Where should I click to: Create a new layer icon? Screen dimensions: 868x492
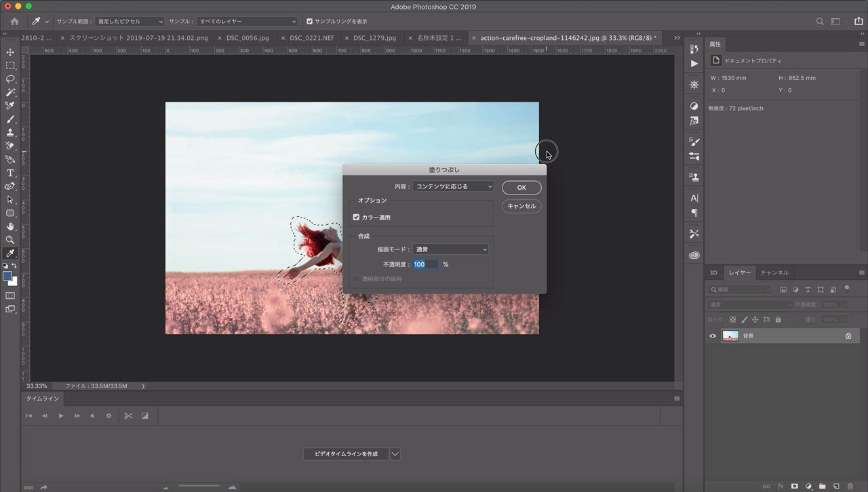836,486
